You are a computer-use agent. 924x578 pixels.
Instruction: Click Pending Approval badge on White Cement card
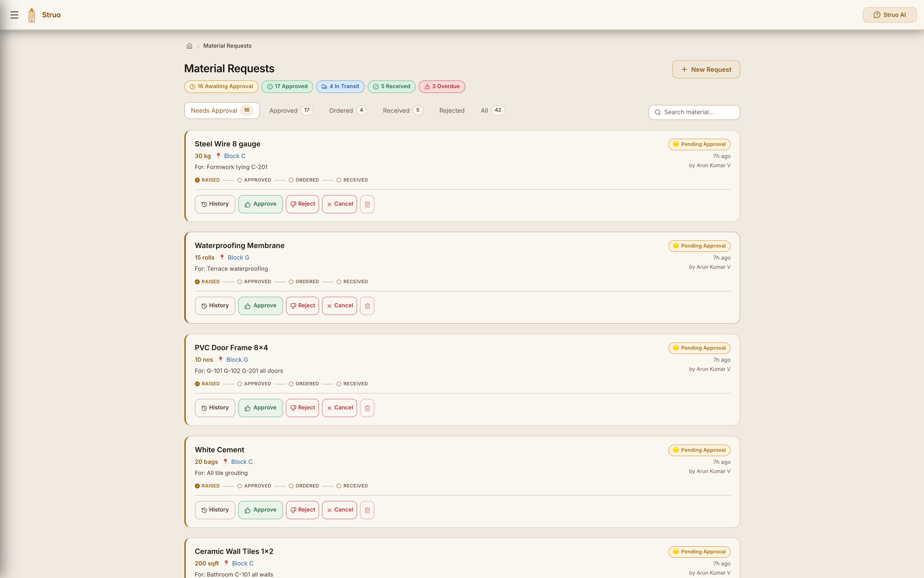coord(699,450)
